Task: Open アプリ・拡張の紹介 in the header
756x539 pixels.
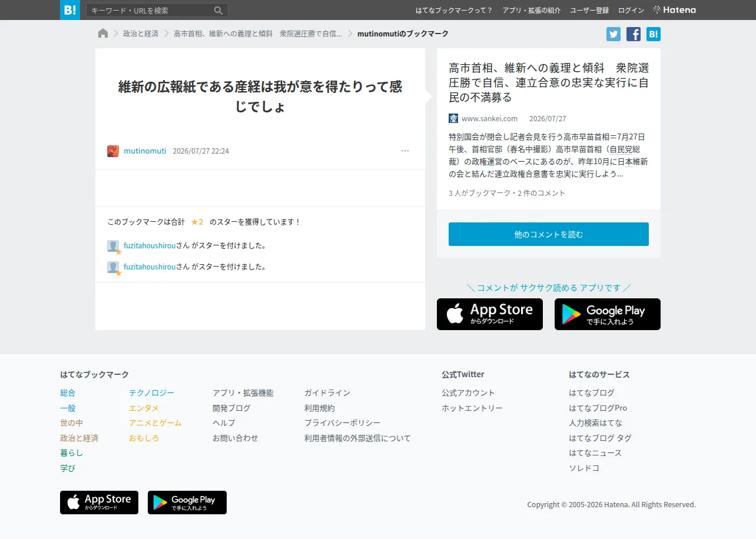Action: (532, 11)
